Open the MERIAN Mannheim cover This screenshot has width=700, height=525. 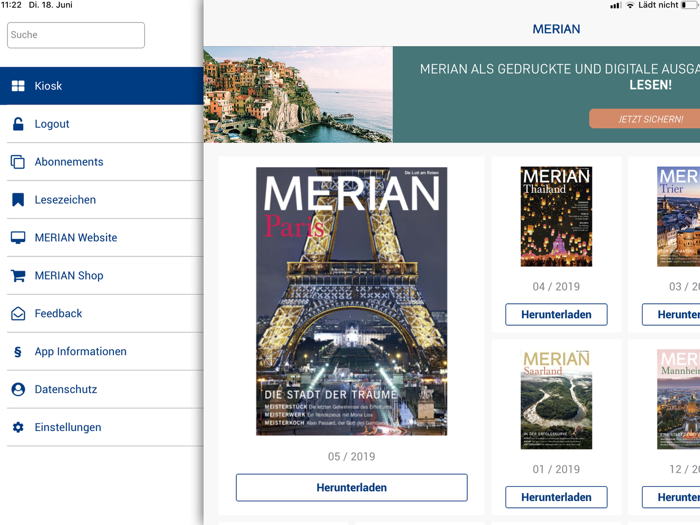click(x=679, y=400)
